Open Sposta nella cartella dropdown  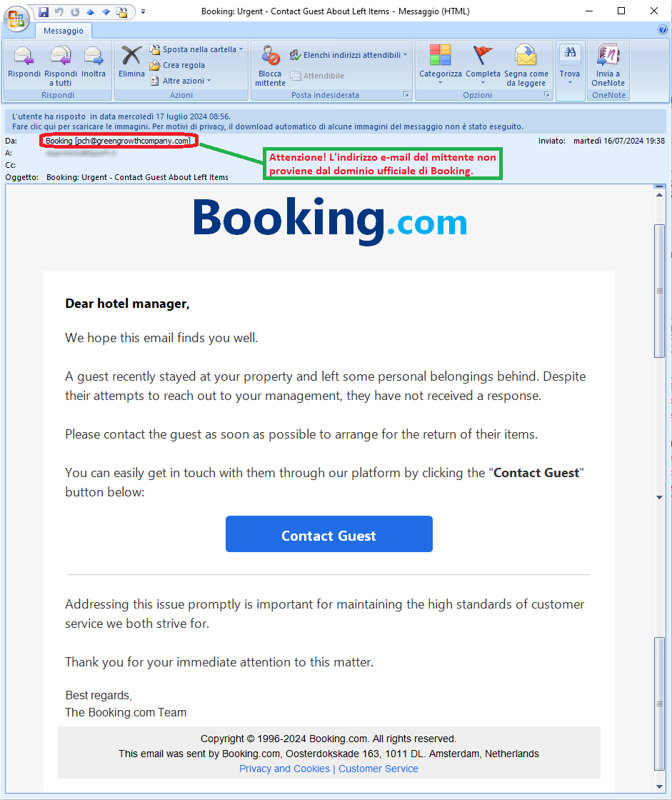[x=196, y=49]
